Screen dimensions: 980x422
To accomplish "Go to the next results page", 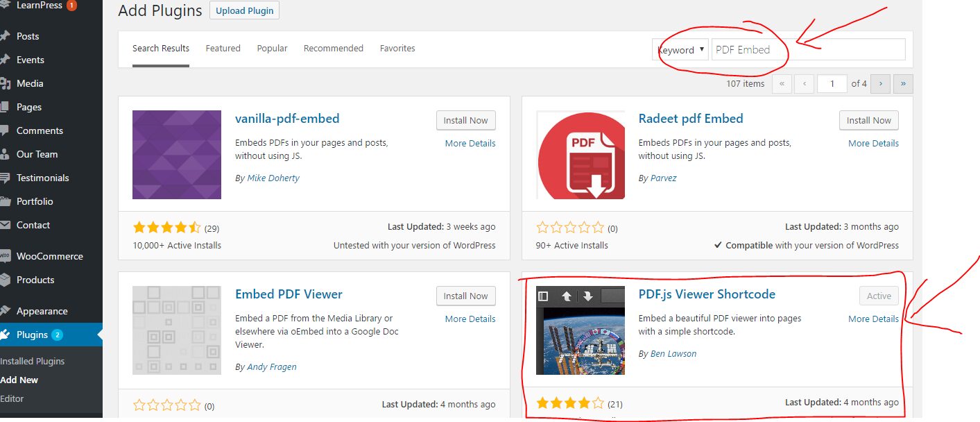I will [x=881, y=83].
